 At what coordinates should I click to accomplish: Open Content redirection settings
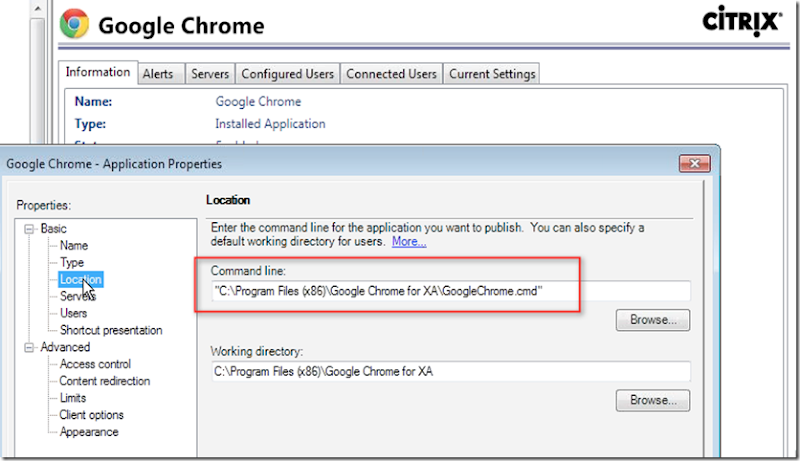tap(105, 381)
